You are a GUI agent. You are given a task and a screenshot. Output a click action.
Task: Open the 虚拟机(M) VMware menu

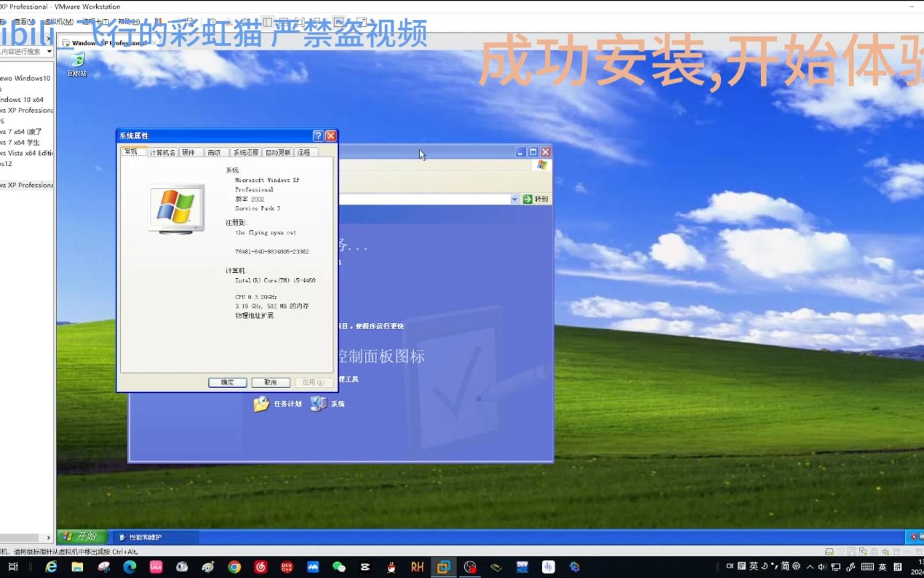pos(59,21)
